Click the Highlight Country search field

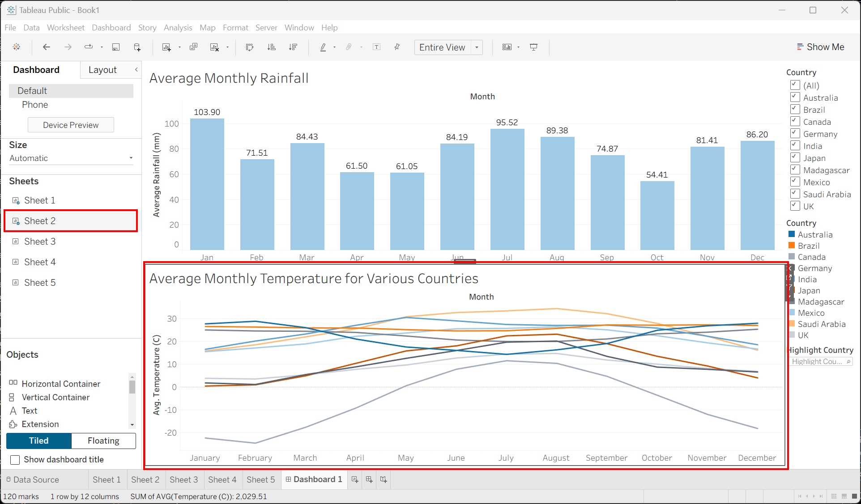tap(820, 361)
